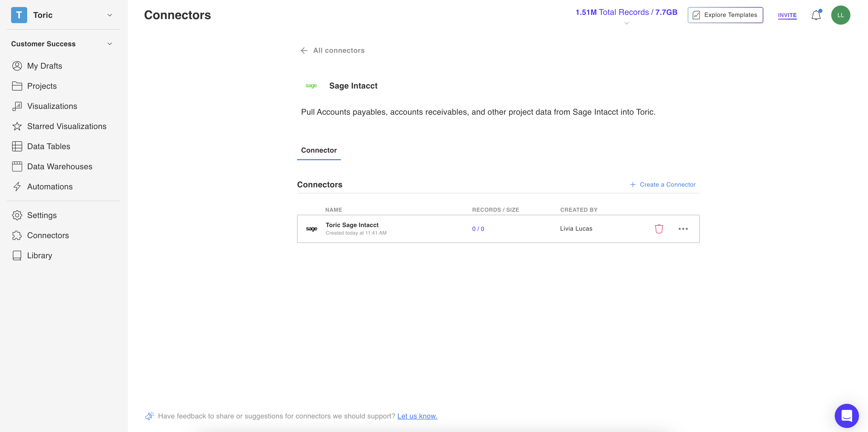This screenshot has height=432, width=868.
Task: Open the Library label in sidebar
Action: coord(40,256)
